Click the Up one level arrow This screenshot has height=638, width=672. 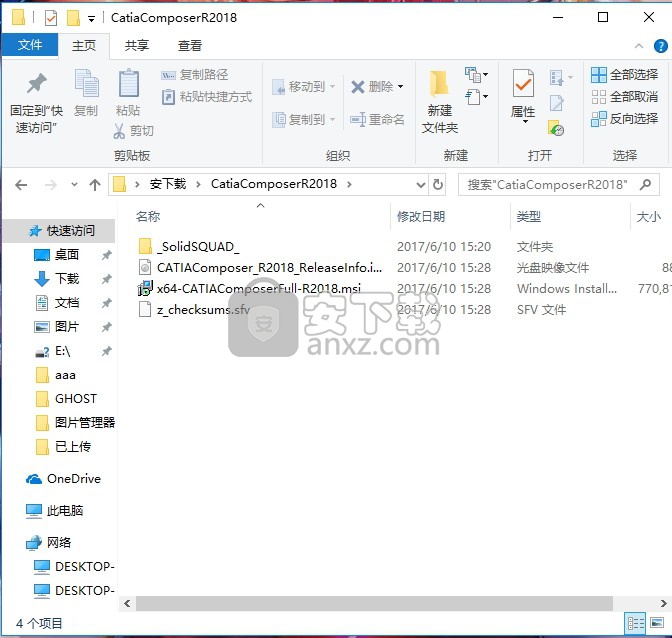click(95, 185)
